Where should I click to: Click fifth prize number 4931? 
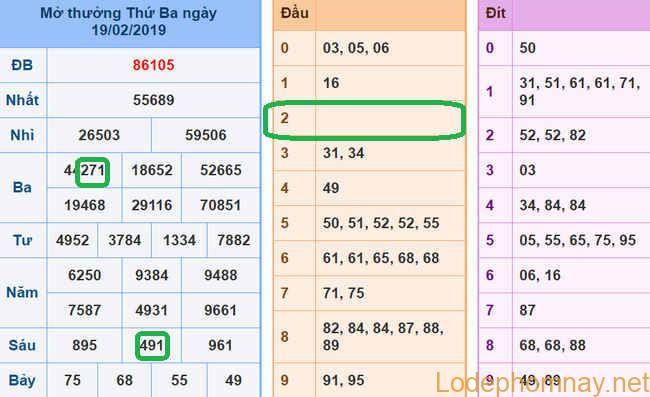[x=152, y=310]
